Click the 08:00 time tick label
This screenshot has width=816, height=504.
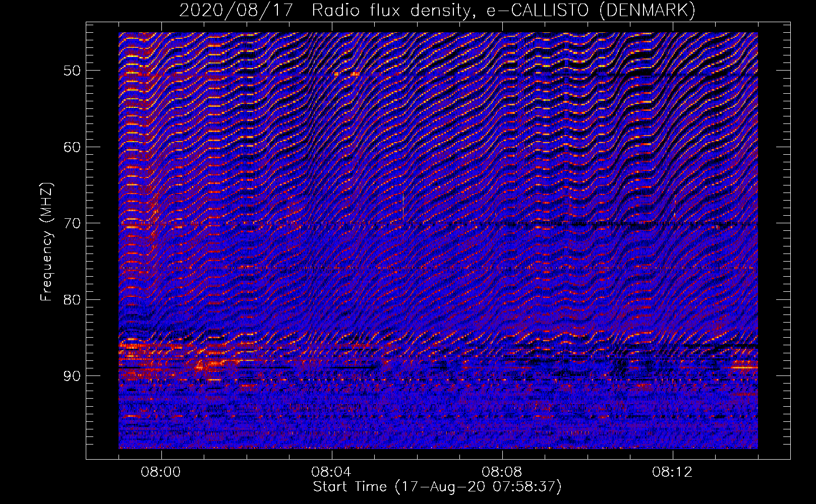pyautogui.click(x=161, y=472)
